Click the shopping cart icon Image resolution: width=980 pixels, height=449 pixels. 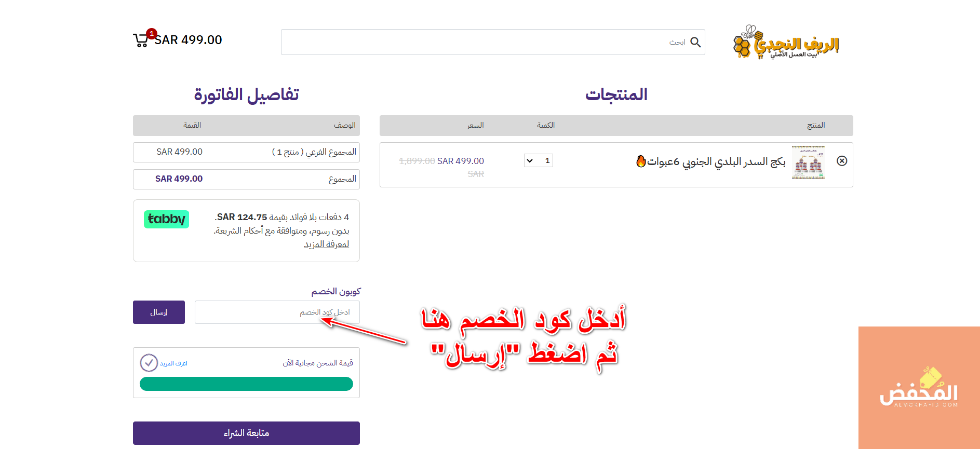click(x=140, y=40)
